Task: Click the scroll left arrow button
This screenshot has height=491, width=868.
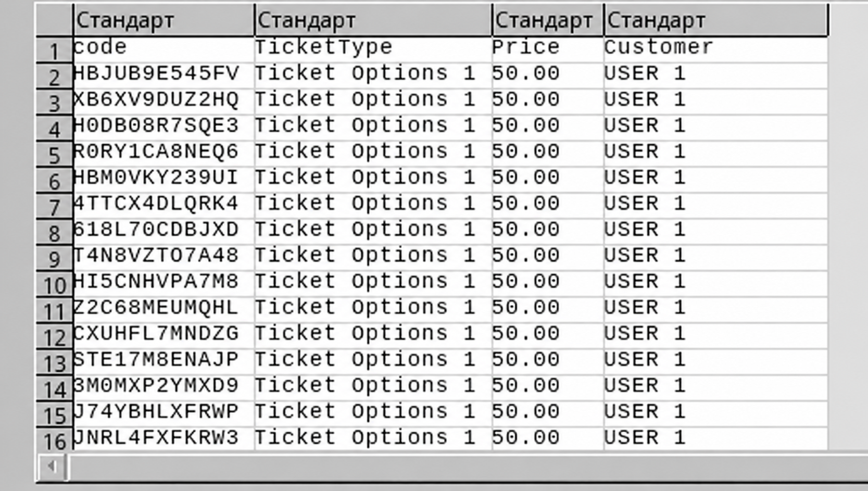Action: pyautogui.click(x=52, y=466)
